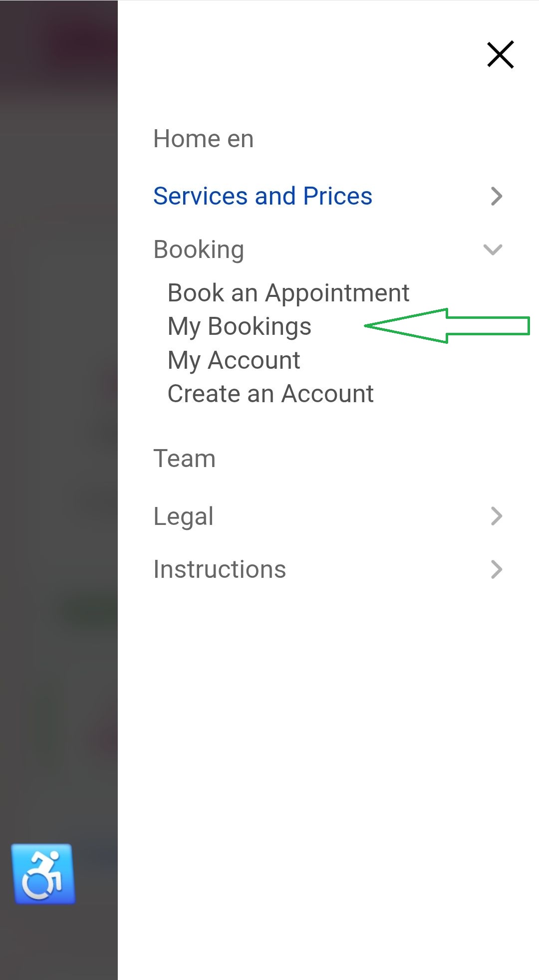Viewport: 539px width, 980px height.
Task: Open Book an Appointment
Action: click(288, 293)
